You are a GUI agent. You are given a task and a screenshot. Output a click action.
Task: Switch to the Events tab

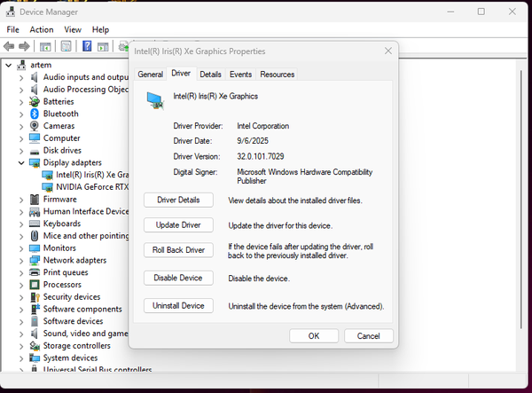pos(240,75)
